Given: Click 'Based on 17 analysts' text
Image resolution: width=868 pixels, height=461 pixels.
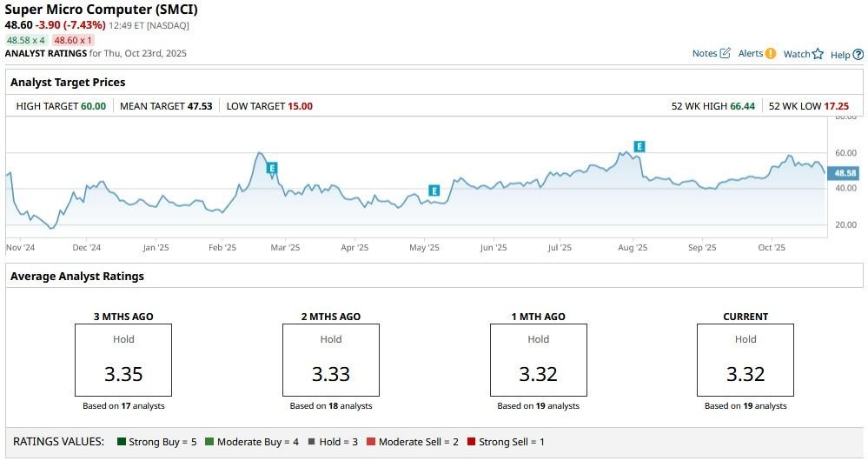Looking at the screenshot, I should pos(123,405).
